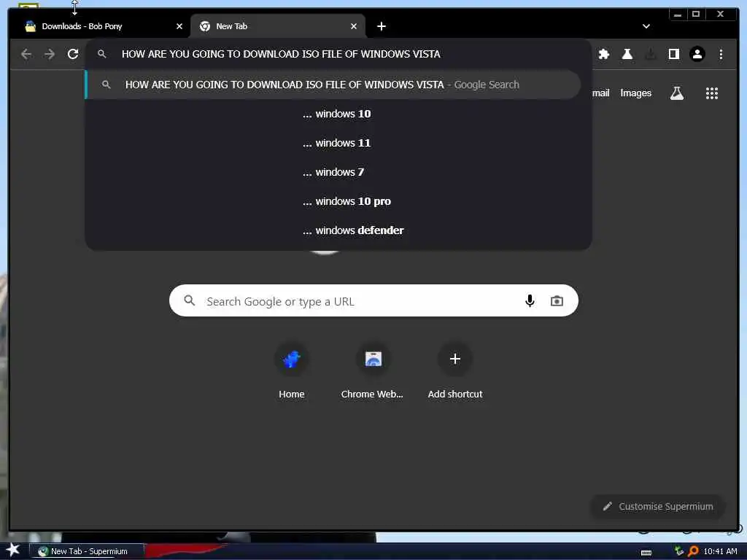Expand the tab search chevron
747x560 pixels.
tap(646, 27)
